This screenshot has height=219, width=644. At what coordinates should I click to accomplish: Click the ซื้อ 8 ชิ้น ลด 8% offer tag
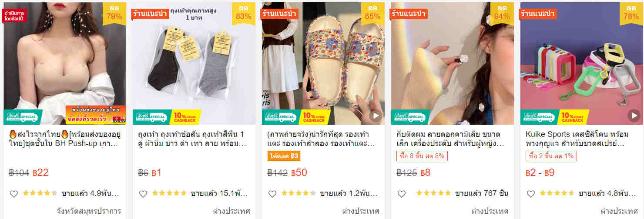pos(422,156)
